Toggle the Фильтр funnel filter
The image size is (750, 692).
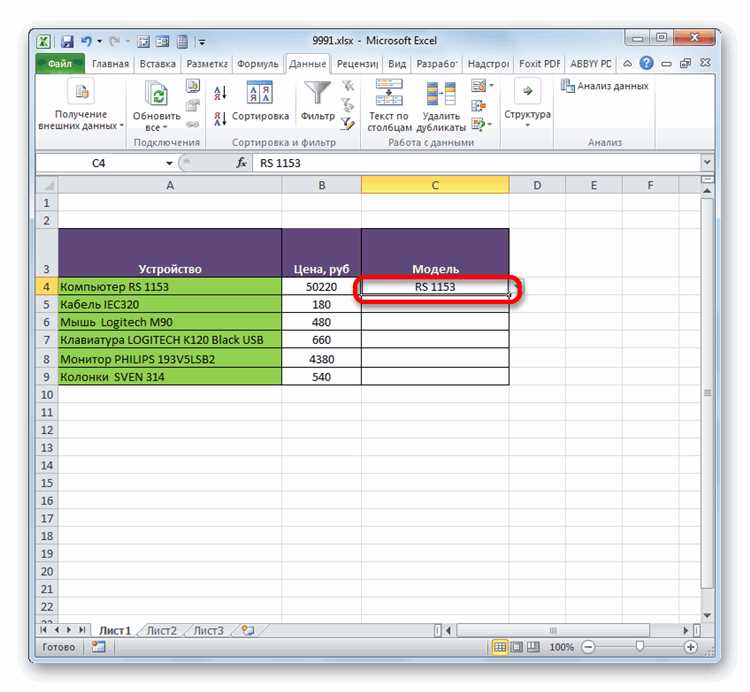[x=318, y=101]
